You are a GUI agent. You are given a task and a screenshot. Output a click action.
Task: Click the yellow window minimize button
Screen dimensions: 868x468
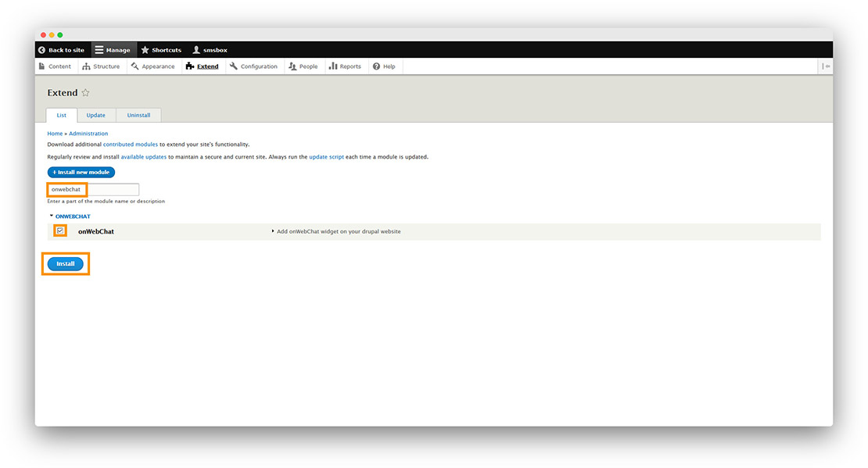click(x=52, y=35)
